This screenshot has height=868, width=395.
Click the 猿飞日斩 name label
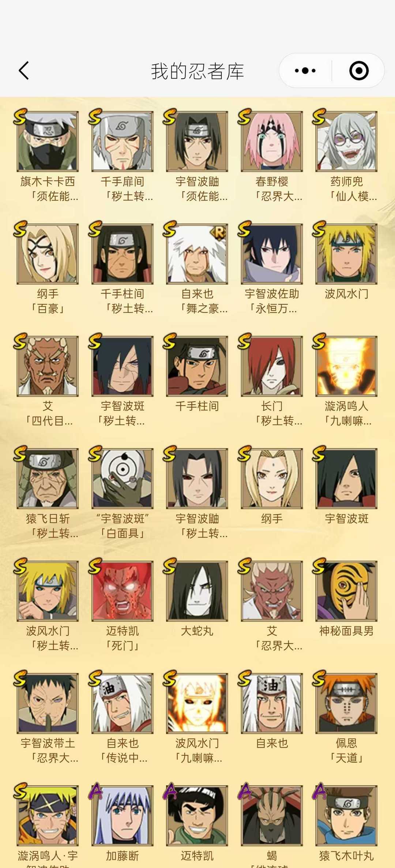click(48, 518)
